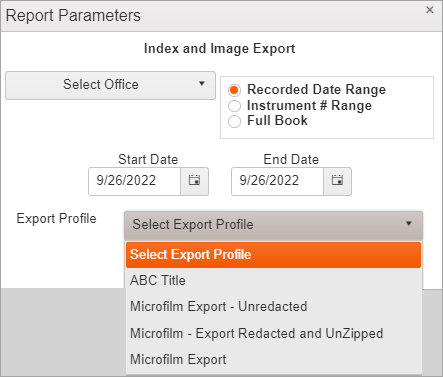Pick Microfilm Export - Unredacted profile

point(273,307)
